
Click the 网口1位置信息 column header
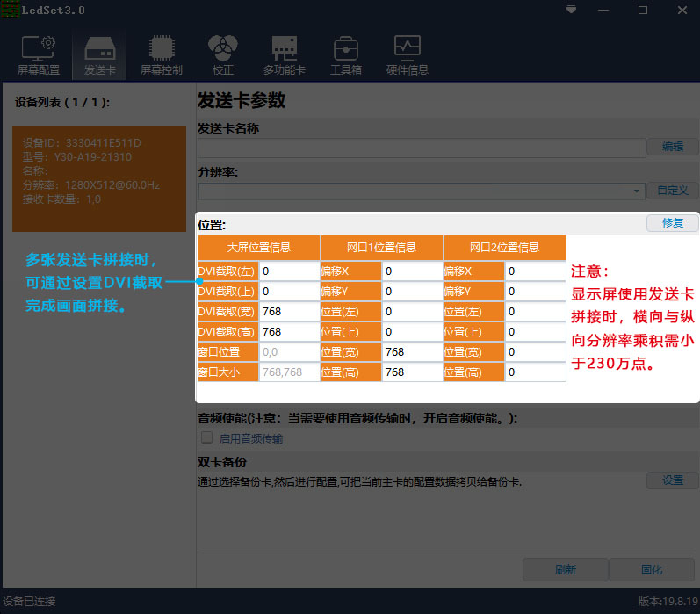tap(382, 248)
